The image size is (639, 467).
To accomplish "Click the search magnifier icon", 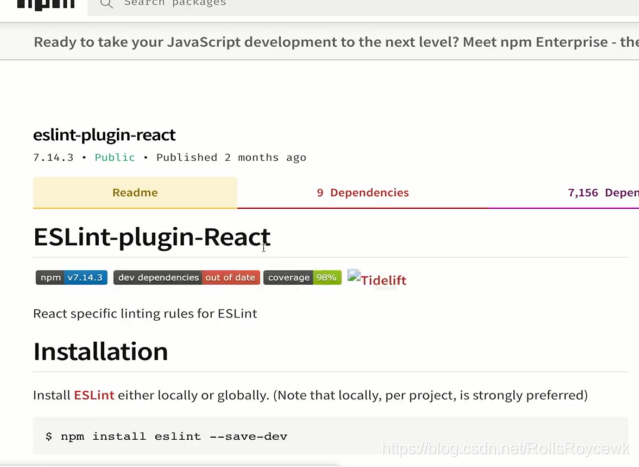I will 106,4.
